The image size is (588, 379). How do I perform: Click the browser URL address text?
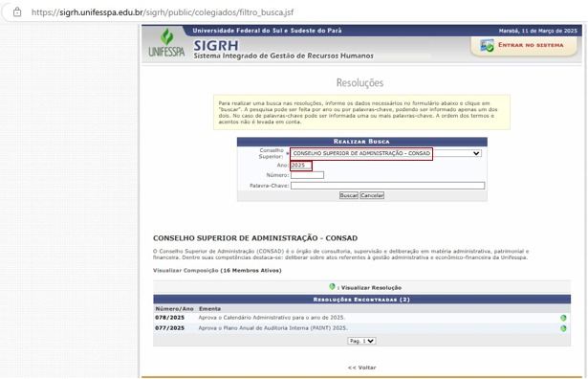[163, 12]
